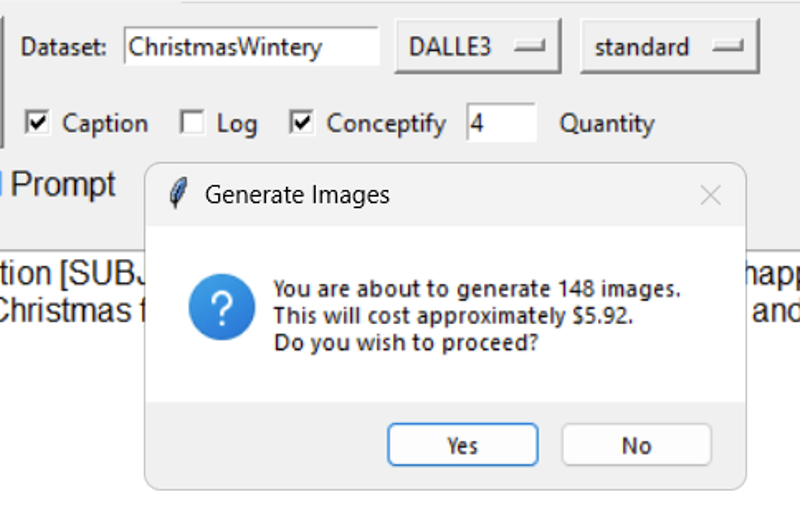Enable the Log checkbox
The height and width of the screenshot is (527, 800).
tap(192, 122)
